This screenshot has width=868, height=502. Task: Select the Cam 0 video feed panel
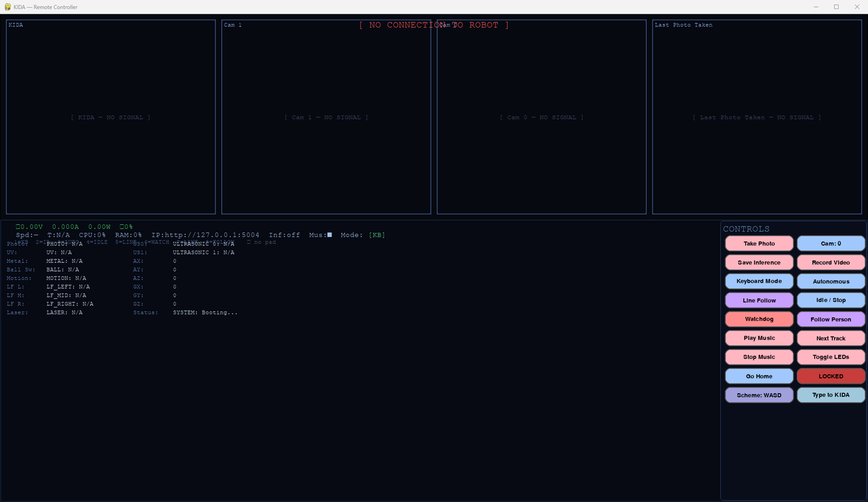[542, 117]
